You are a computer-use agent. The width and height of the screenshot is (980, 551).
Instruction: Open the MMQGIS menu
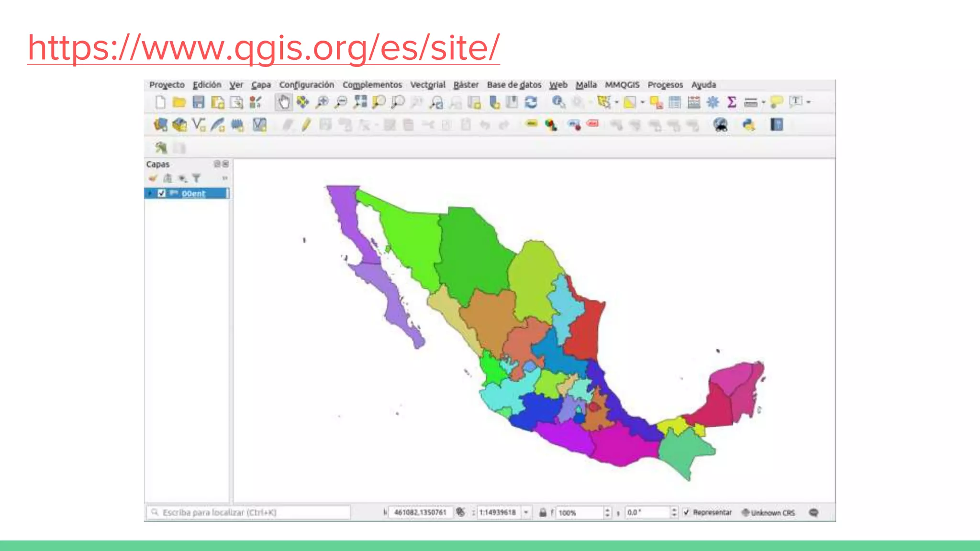[622, 85]
